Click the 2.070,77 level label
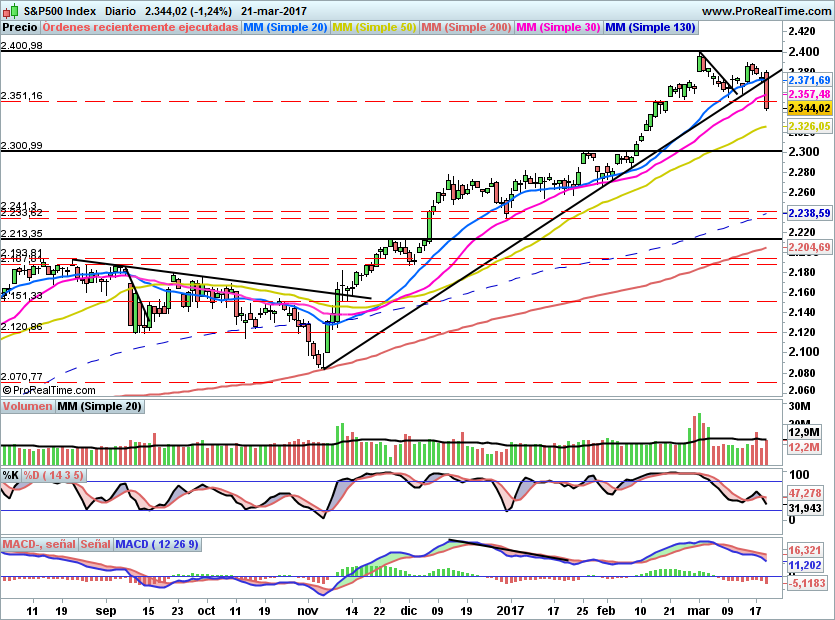Image resolution: width=835 pixels, height=620 pixels. (x=22, y=377)
